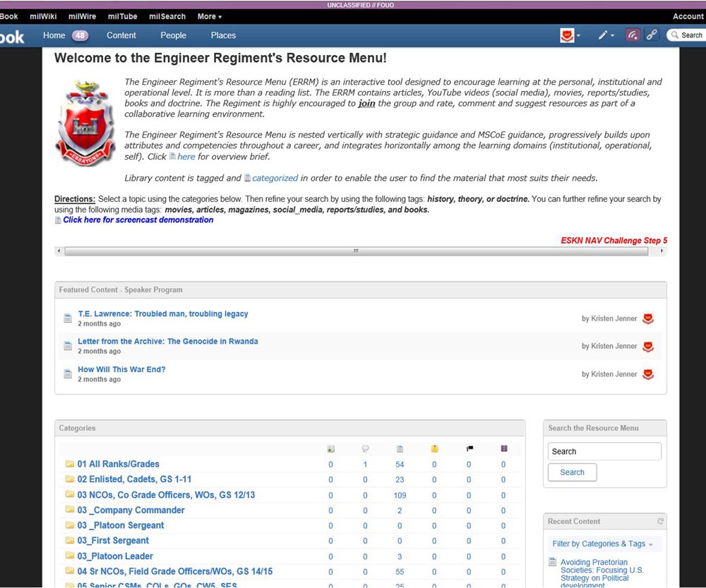Click the horizontal scrollbar right arrow
The image size is (706, 588).
[662, 251]
